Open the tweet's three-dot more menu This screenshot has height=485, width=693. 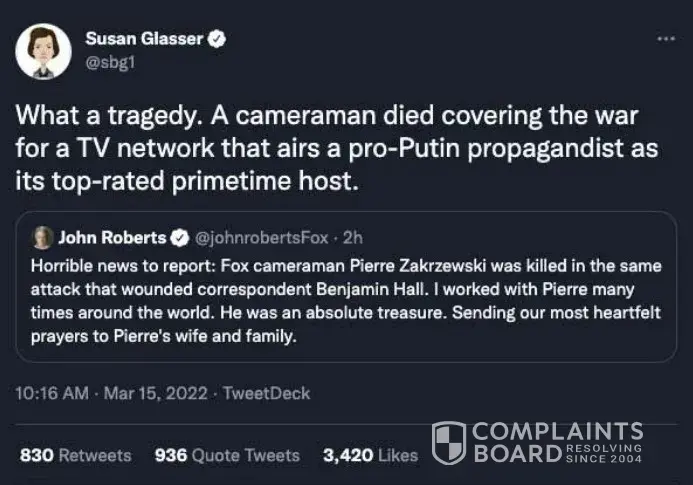point(665,38)
